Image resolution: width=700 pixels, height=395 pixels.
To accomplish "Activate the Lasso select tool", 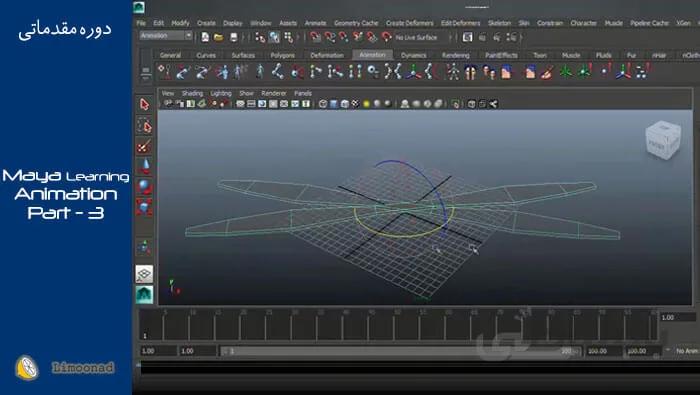I will coord(144,126).
